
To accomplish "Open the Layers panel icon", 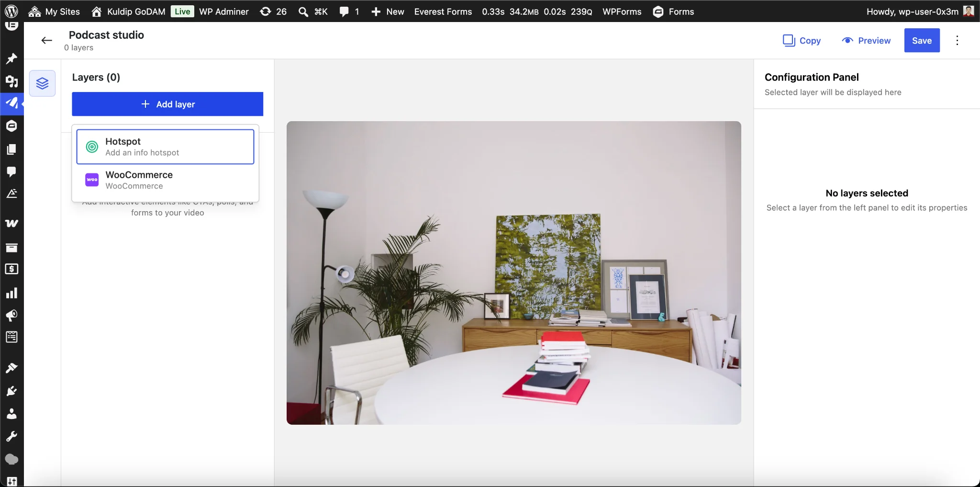I will 43,83.
